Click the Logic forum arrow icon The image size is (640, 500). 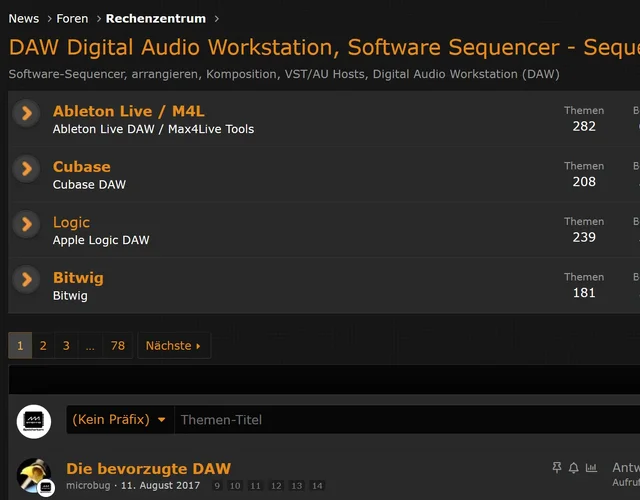(x=27, y=224)
